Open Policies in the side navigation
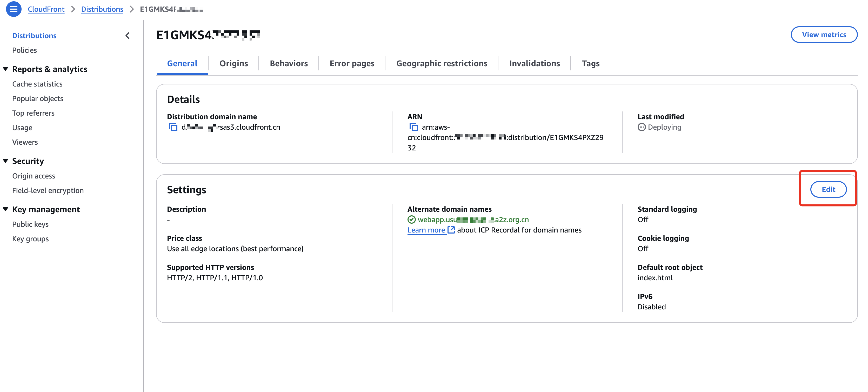 point(25,50)
